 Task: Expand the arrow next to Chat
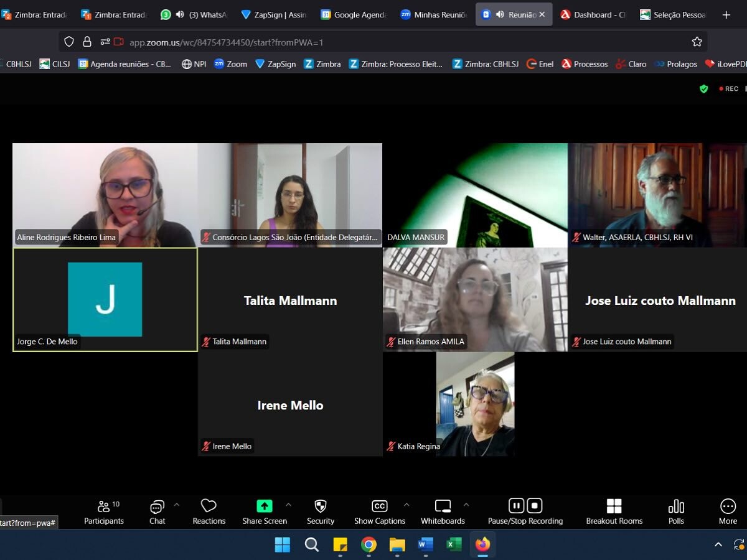pos(177,505)
